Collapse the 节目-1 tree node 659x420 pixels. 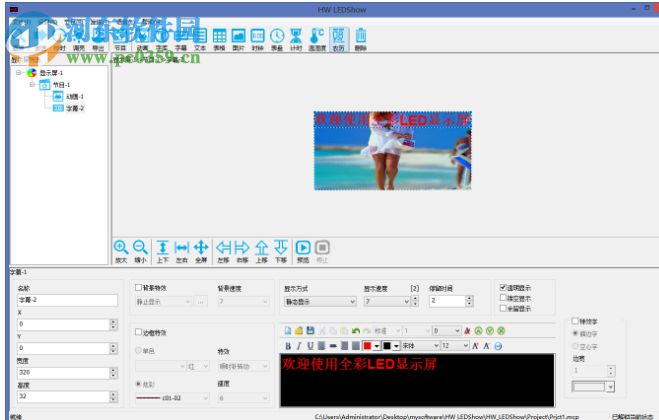pos(32,85)
